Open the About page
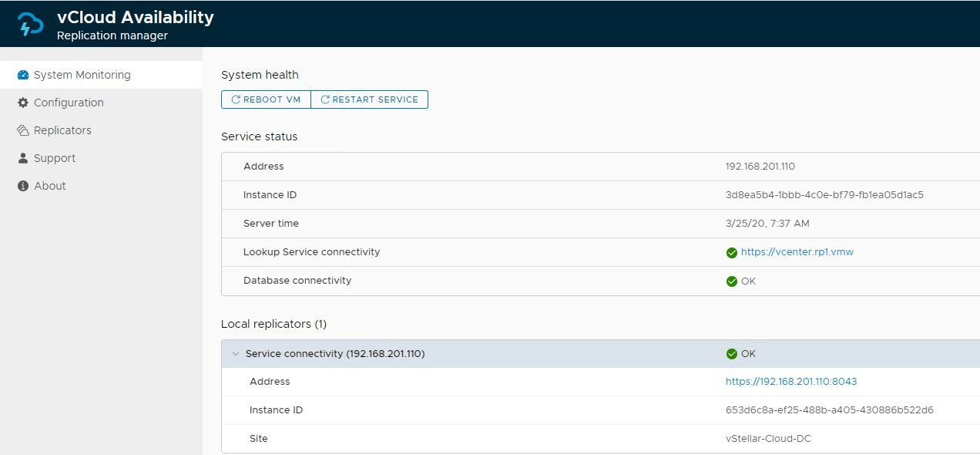Viewport: 980px width, 455px height. (101, 186)
